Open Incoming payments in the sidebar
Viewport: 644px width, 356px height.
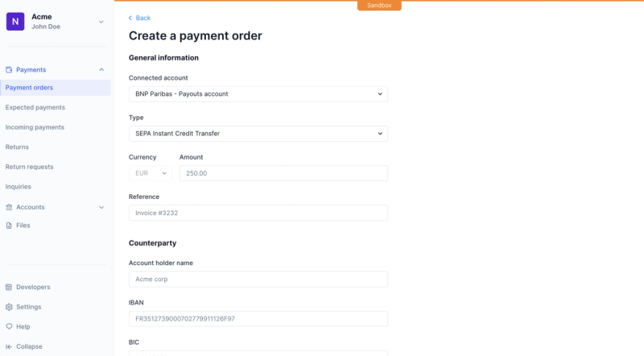coord(35,127)
